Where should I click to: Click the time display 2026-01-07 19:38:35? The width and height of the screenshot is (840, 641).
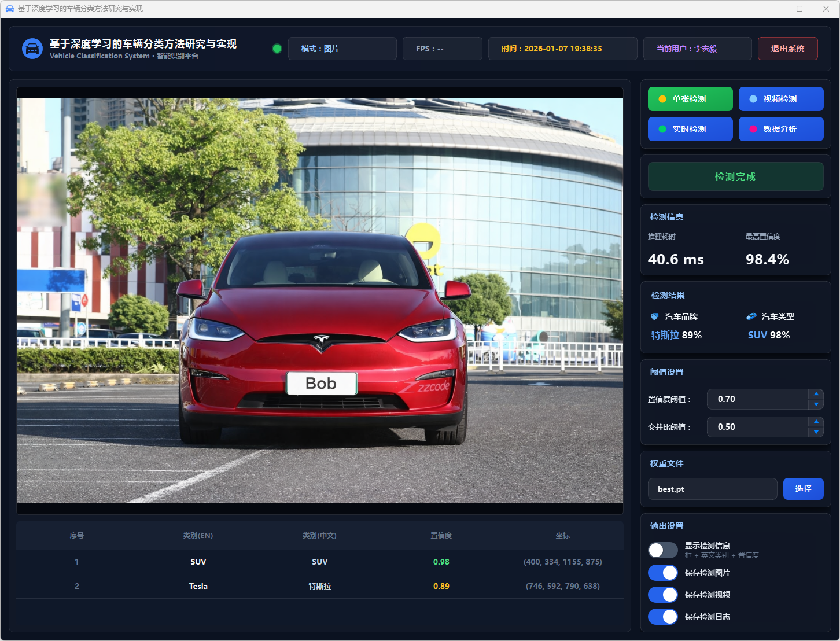click(x=563, y=49)
